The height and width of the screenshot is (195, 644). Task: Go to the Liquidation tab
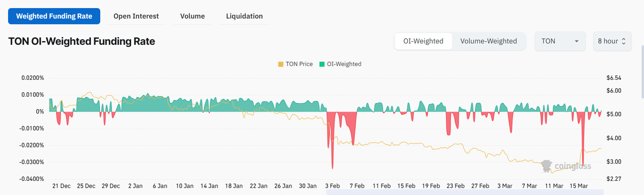(244, 16)
